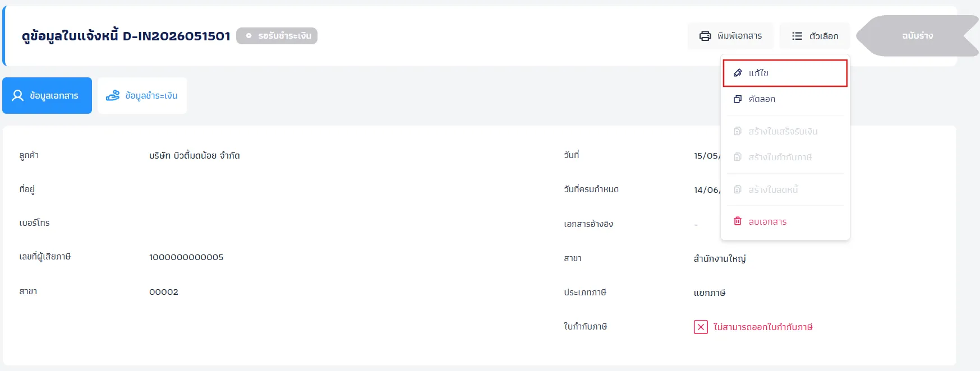Select ลบเอกสาร to delete the document
980x371 pixels.
click(x=785, y=221)
